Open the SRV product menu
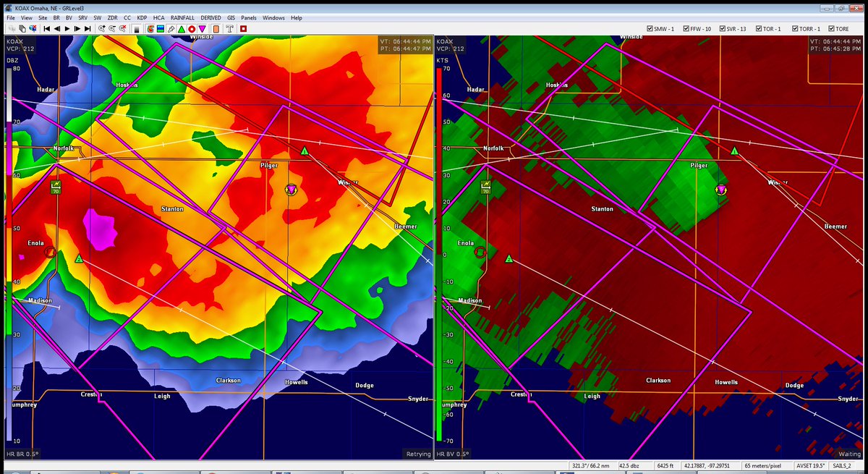 click(83, 17)
